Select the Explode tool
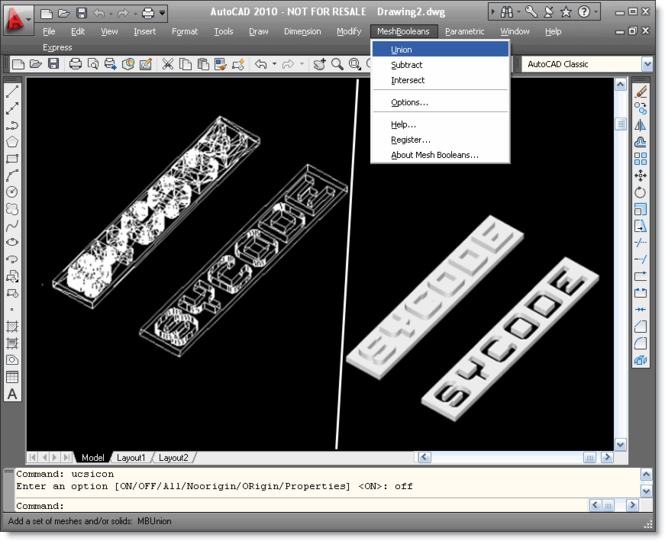Image resolution: width=665 pixels, height=541 pixels. point(640,360)
